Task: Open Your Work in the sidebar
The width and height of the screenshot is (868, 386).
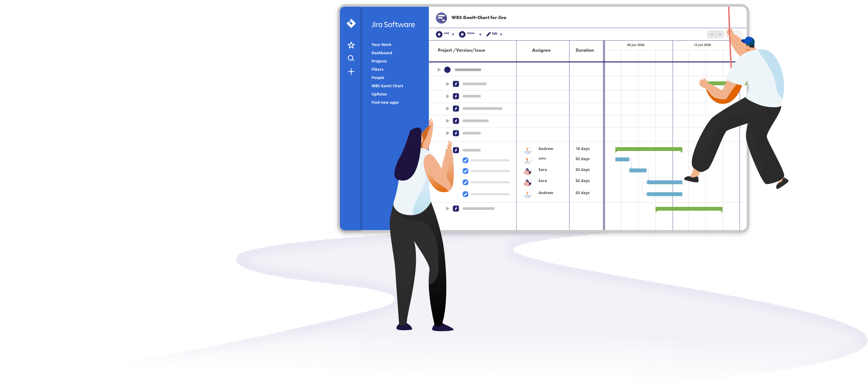Action: coord(381,45)
